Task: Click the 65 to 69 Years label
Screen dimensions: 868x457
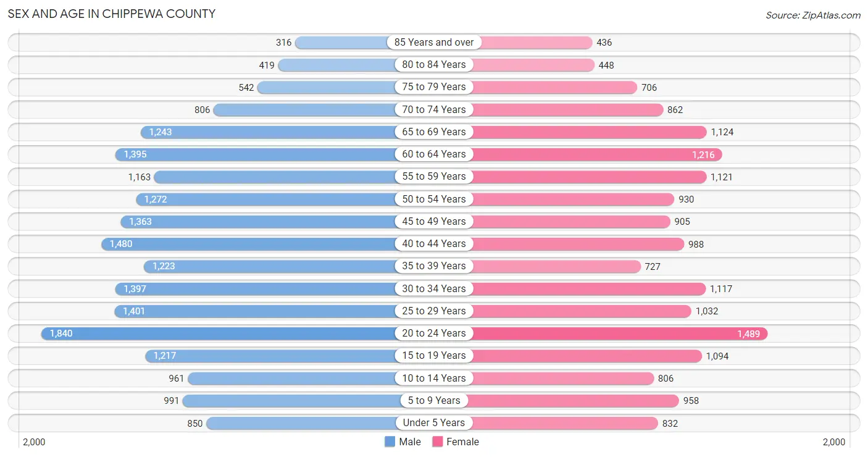Action: coord(434,132)
